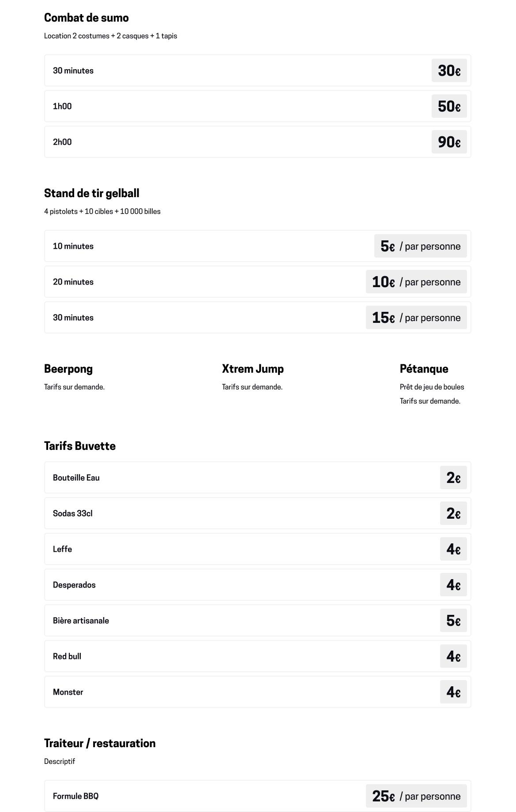Click the 1h00 sumo rental row
The height and width of the screenshot is (812, 516).
pyautogui.click(x=257, y=106)
